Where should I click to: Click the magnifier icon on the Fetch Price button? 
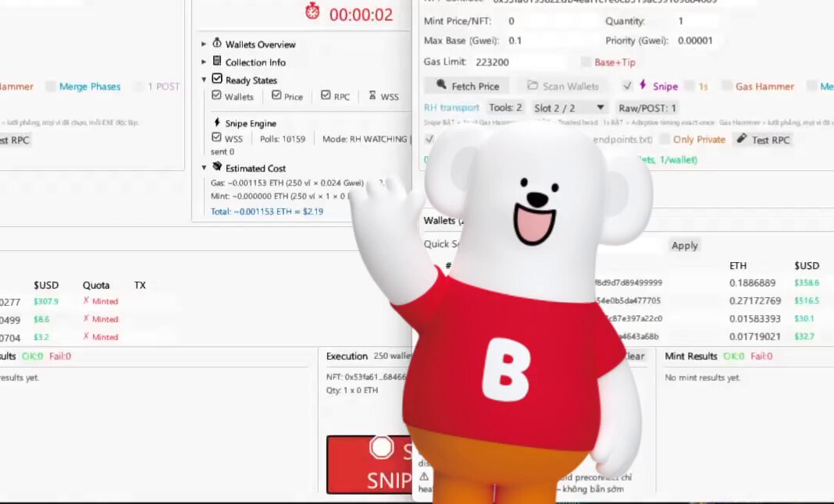(x=441, y=84)
